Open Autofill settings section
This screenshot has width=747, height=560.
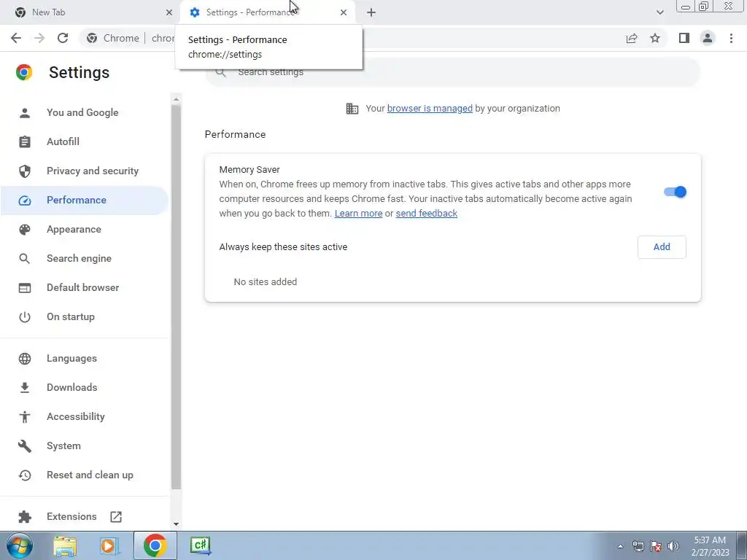click(x=63, y=142)
